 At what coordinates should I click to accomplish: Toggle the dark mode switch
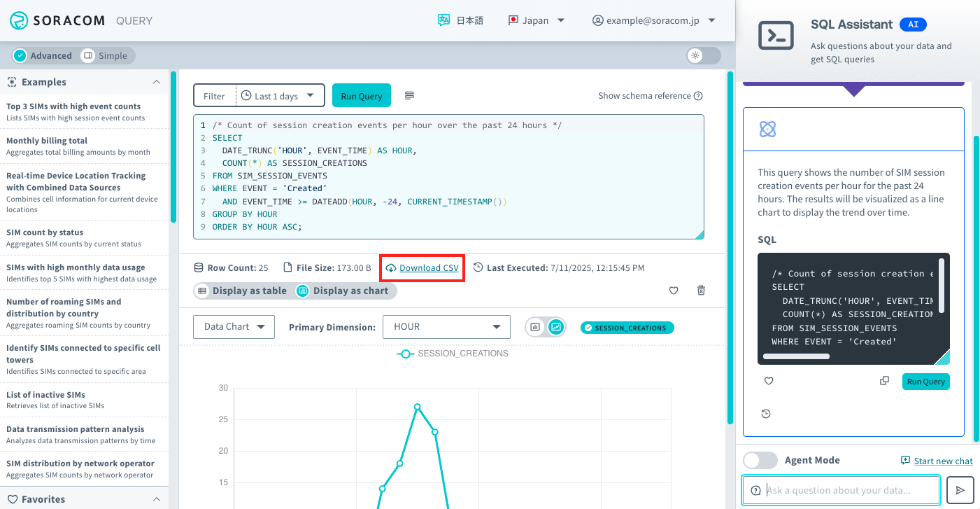[x=703, y=55]
